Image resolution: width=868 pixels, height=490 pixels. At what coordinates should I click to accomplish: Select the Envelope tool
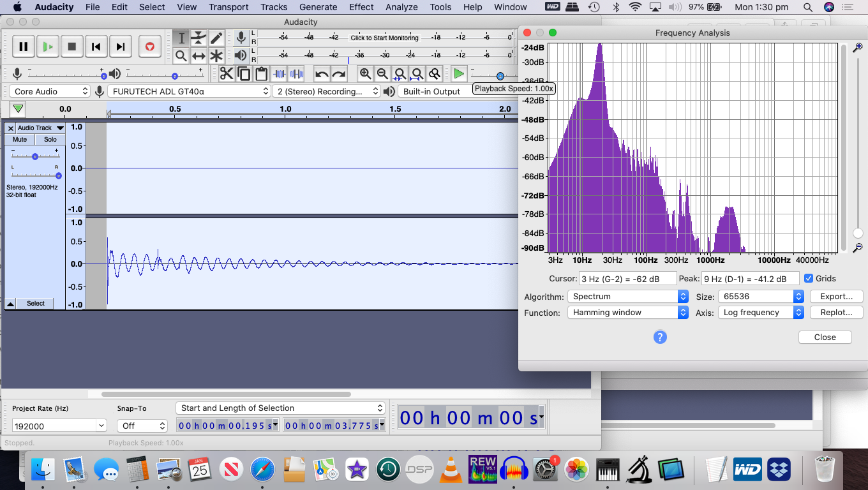[199, 38]
